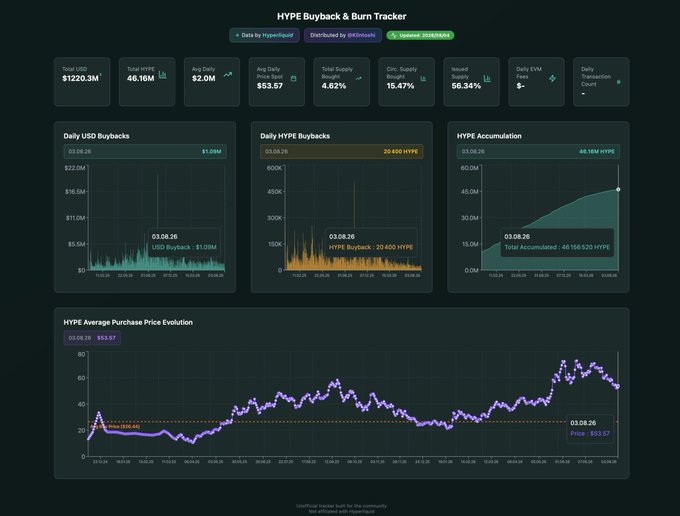This screenshot has width=680, height=516.
Task: Click the 80 label on price chart axis
Action: click(x=82, y=354)
